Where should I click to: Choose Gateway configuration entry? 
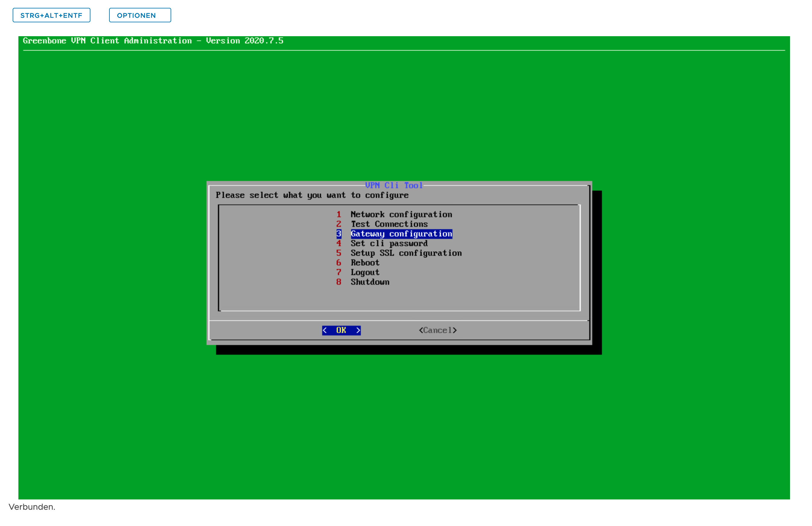[394, 234]
